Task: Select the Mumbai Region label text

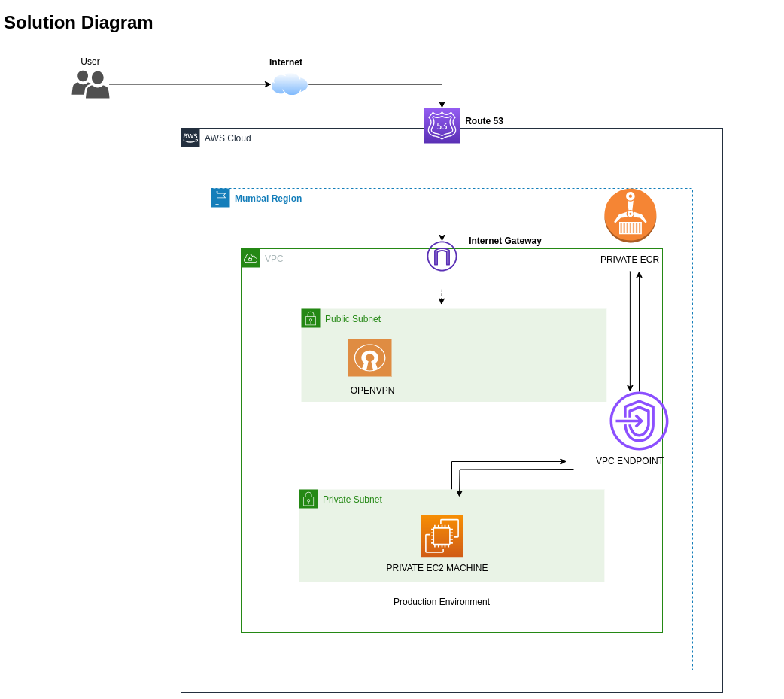Action: [x=268, y=199]
